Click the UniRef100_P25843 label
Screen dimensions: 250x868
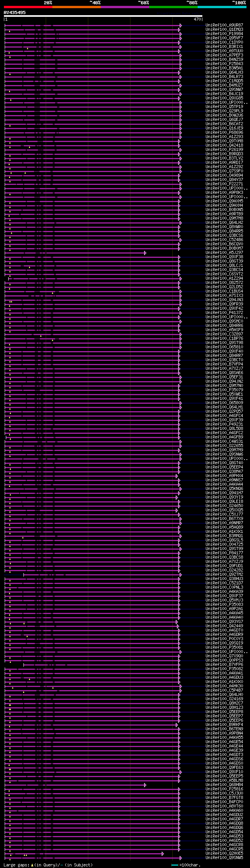(x=224, y=64)
